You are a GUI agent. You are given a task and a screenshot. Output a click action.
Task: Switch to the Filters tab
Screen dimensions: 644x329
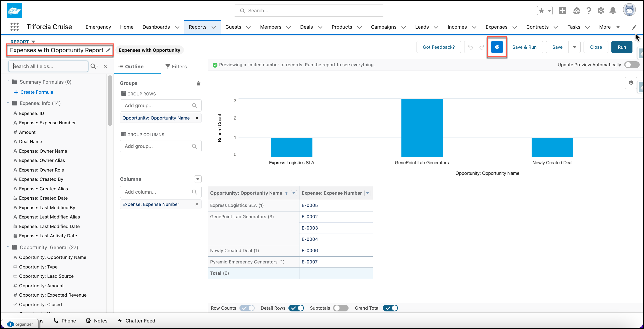tap(176, 66)
